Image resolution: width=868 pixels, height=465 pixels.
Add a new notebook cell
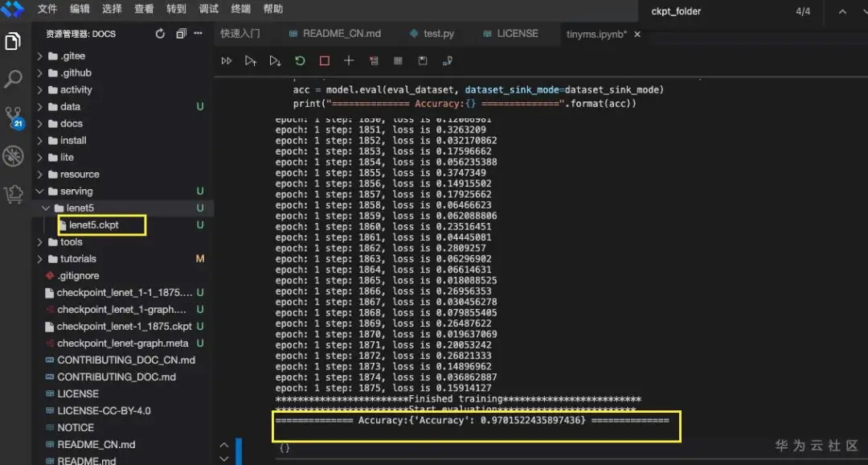349,60
